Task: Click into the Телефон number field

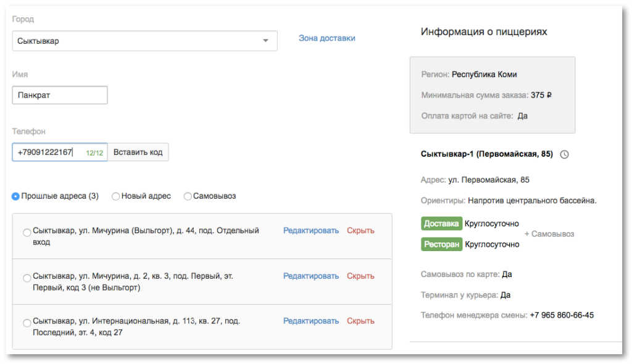Action: click(60, 152)
